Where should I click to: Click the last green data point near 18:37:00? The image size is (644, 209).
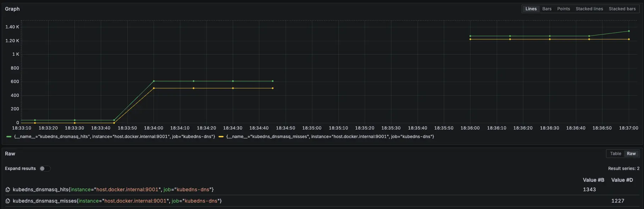629,31
